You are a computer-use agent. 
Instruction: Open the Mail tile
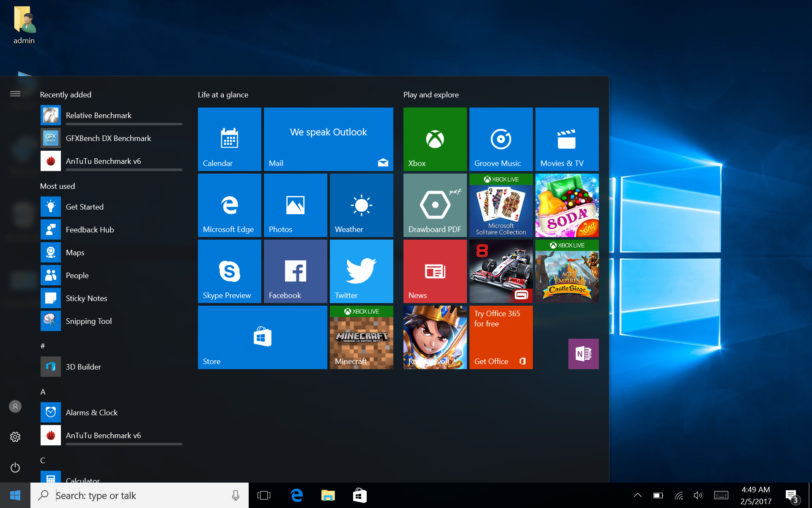(329, 139)
